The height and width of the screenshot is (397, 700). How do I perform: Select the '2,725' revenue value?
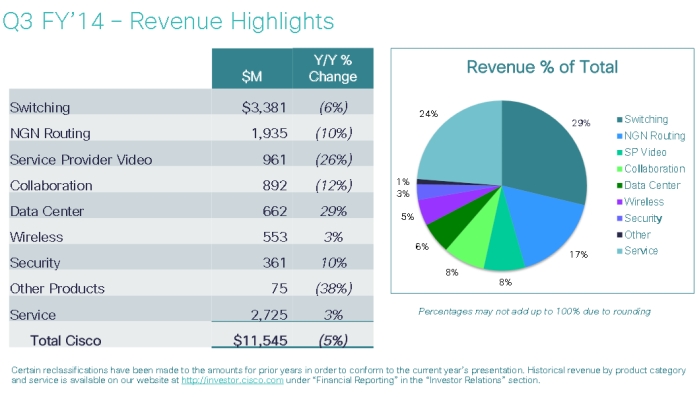pos(269,315)
